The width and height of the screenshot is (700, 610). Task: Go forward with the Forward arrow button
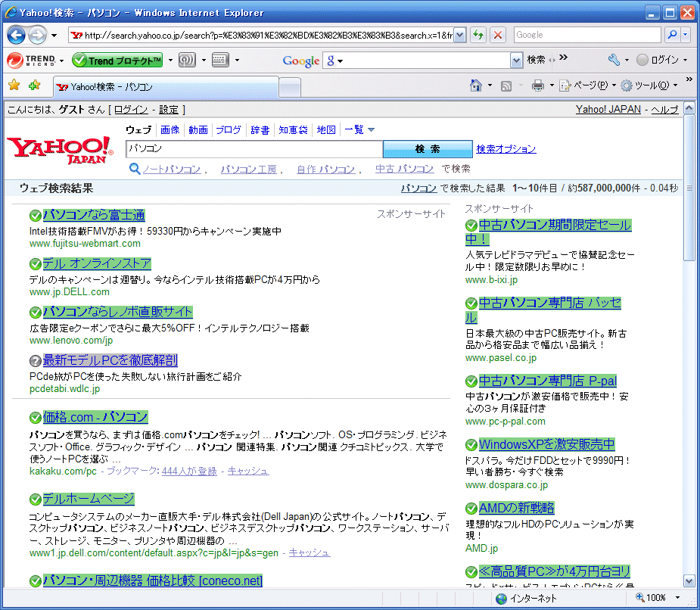click(37, 35)
